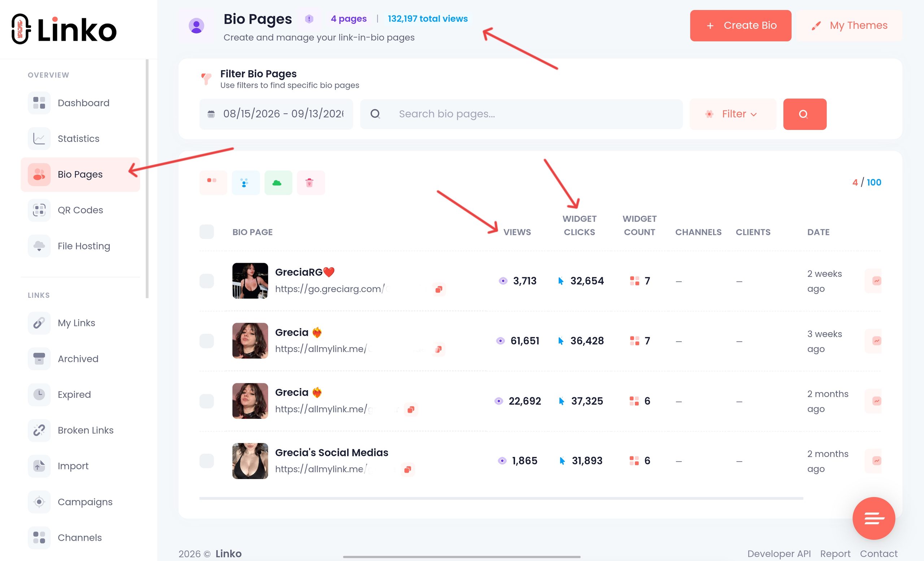Click the Expired clock icon
The width and height of the screenshot is (924, 561).
(39, 395)
